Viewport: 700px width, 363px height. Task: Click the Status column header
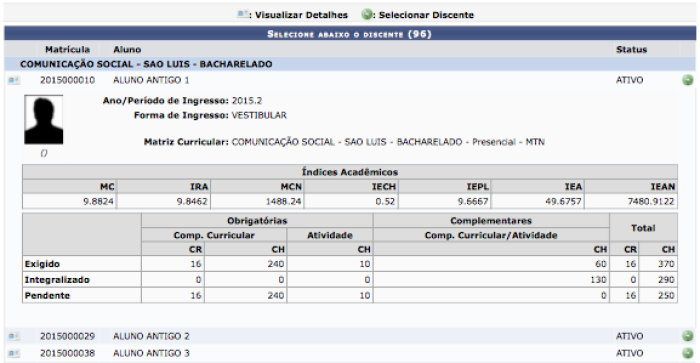point(631,50)
